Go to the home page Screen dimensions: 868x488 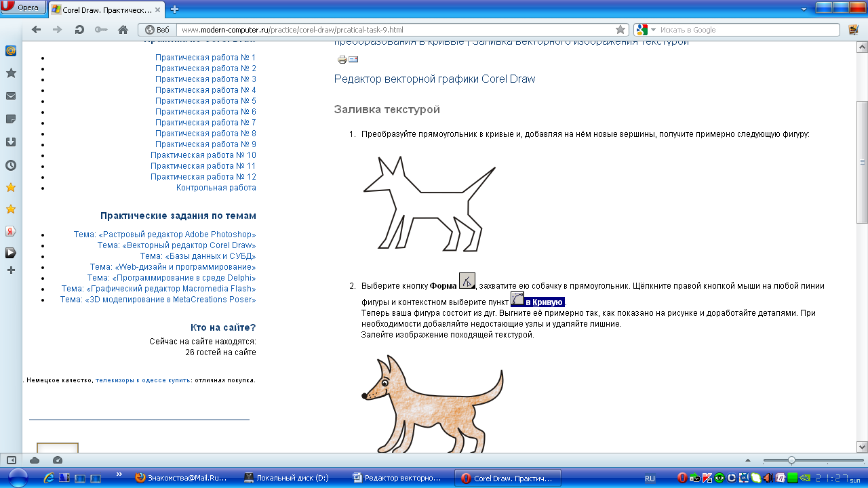click(x=123, y=30)
